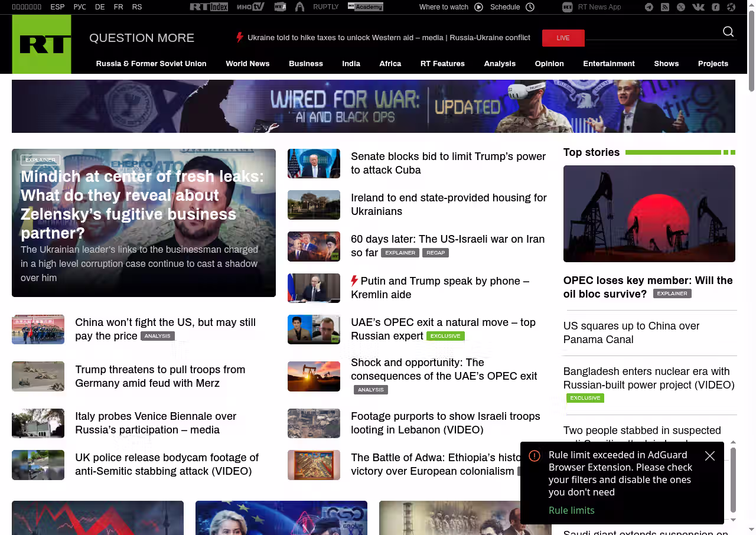Select the Business menu item
The width and height of the screenshot is (756, 535).
[306, 64]
